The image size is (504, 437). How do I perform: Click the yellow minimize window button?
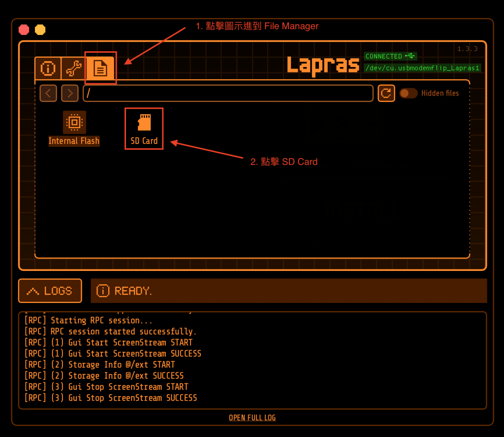click(40, 30)
